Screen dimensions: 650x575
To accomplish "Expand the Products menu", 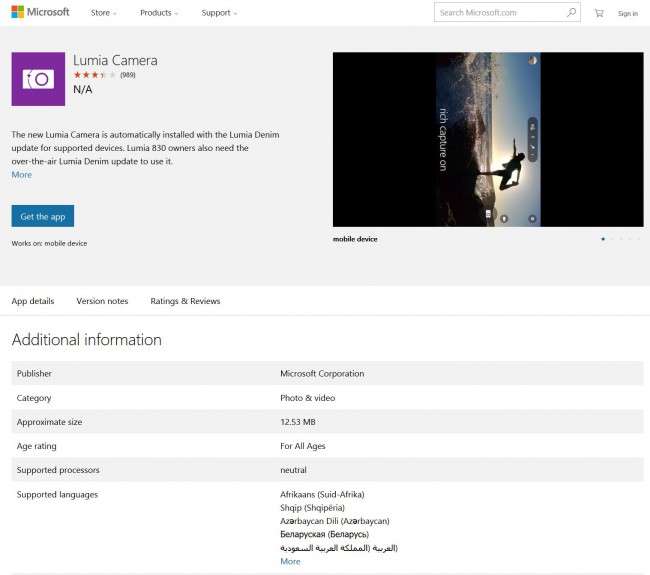I will pos(159,13).
